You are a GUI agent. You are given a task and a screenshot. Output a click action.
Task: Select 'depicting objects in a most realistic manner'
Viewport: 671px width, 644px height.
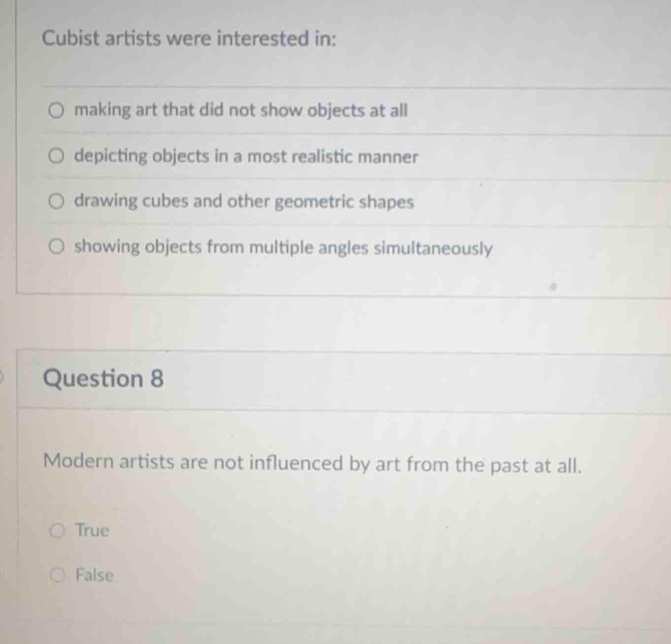(57, 156)
